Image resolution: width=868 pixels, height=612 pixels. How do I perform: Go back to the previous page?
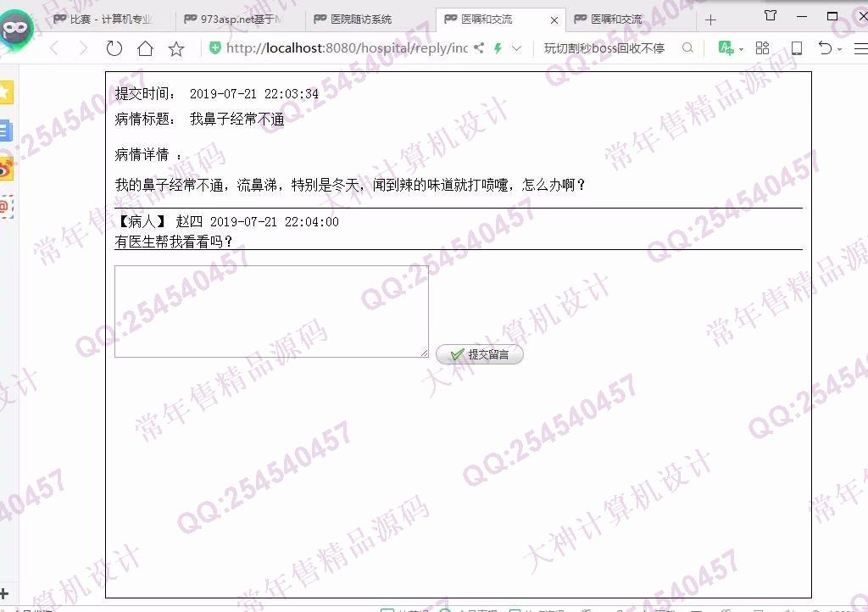54,48
